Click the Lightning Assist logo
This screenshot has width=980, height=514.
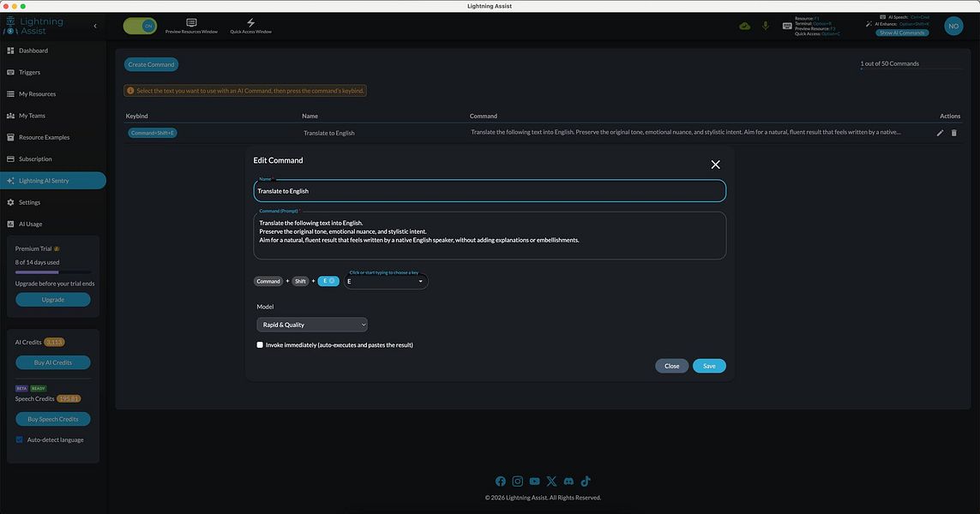click(34, 26)
